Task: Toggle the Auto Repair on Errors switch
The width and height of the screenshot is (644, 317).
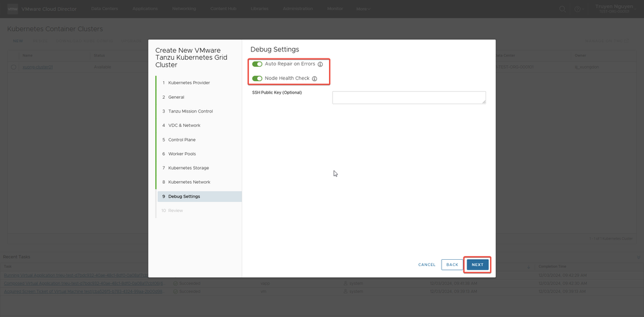Action: click(257, 64)
